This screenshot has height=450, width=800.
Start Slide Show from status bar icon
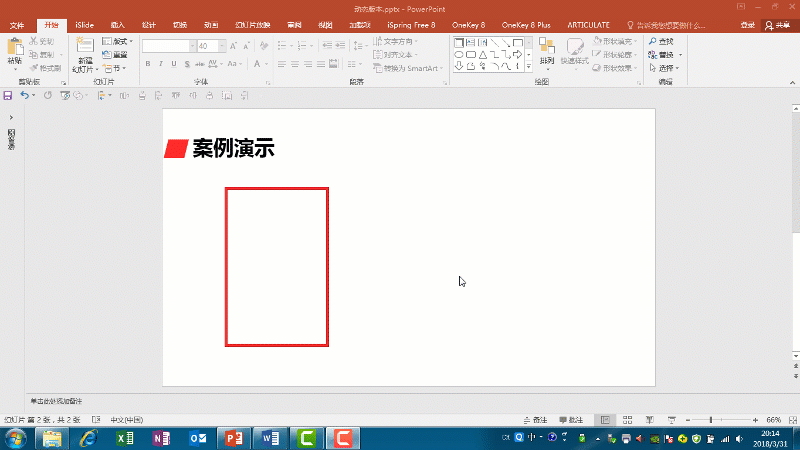point(671,420)
